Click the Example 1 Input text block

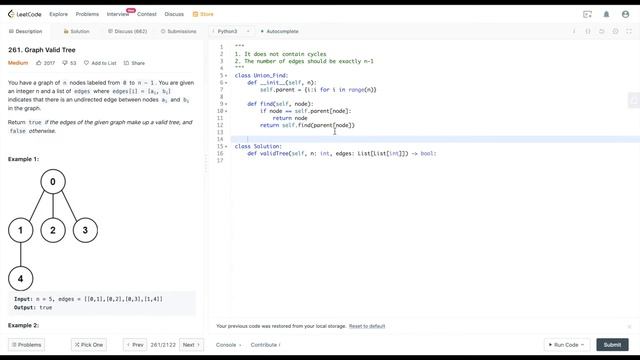point(102,303)
